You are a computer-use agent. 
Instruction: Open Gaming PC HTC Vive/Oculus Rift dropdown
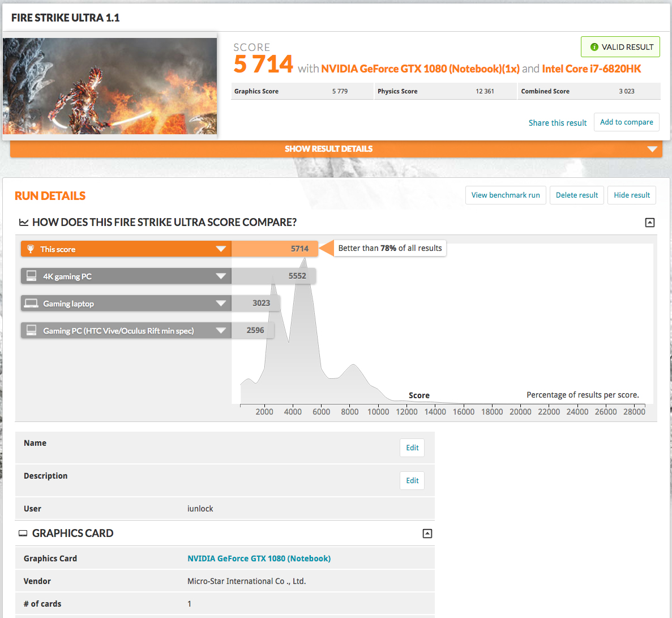221,330
